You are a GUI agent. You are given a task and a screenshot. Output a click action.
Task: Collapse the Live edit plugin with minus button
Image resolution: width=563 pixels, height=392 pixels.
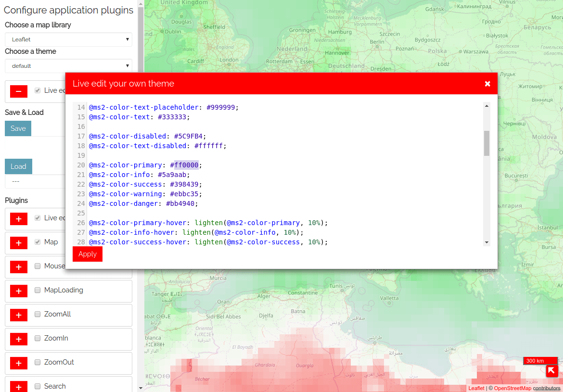pos(19,91)
